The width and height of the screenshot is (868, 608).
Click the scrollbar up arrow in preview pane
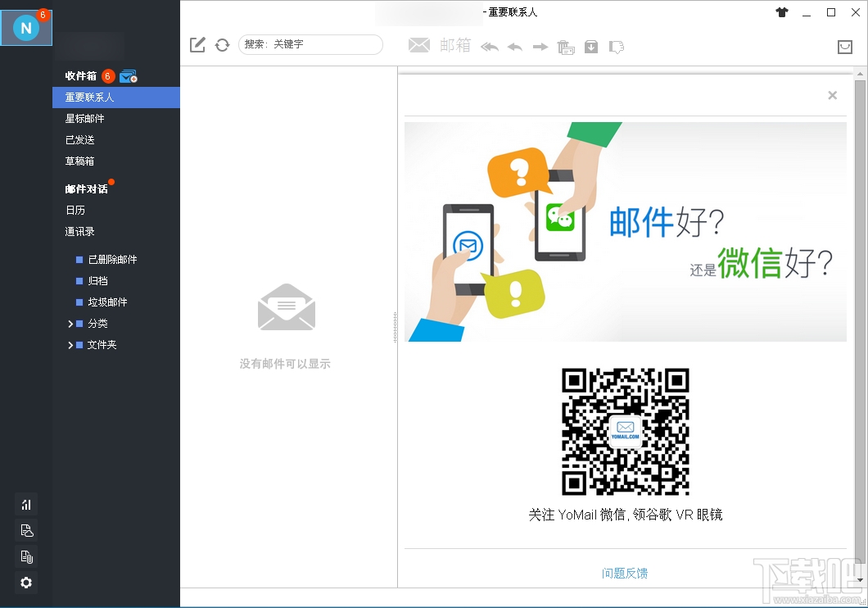point(860,74)
